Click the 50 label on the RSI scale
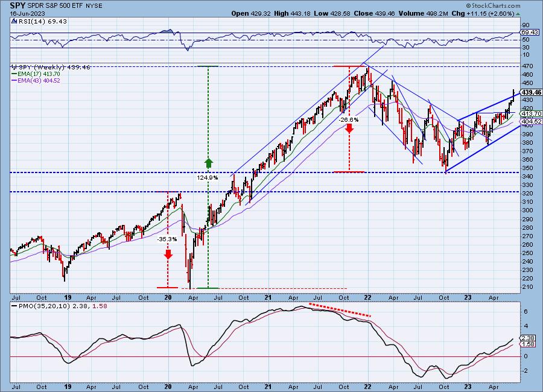Image resolution: width=543 pixels, height=392 pixels. (x=526, y=40)
